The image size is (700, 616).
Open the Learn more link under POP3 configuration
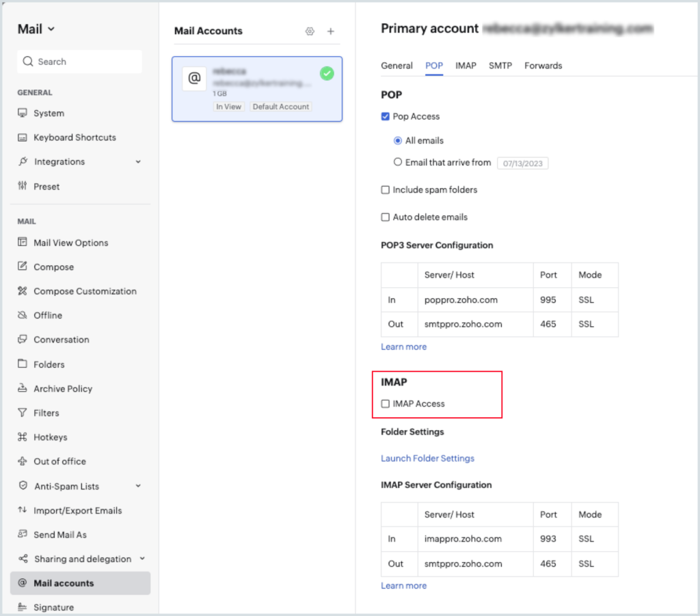403,347
